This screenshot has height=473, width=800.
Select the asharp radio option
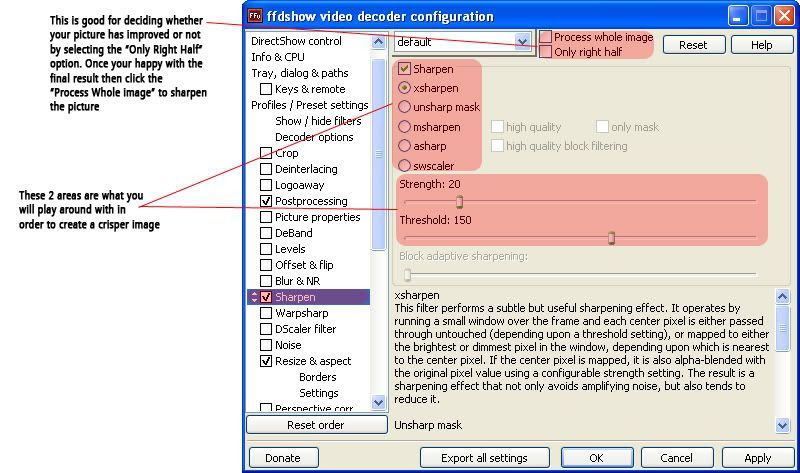coord(404,146)
